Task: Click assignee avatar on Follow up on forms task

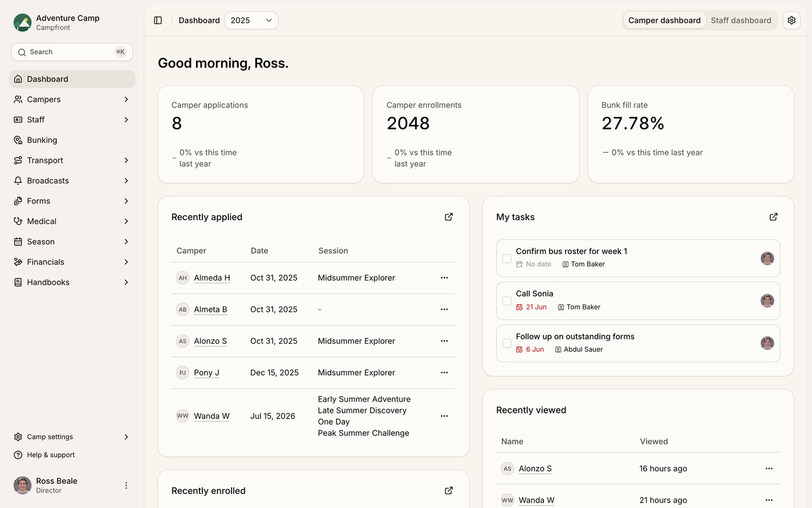Action: pos(767,343)
